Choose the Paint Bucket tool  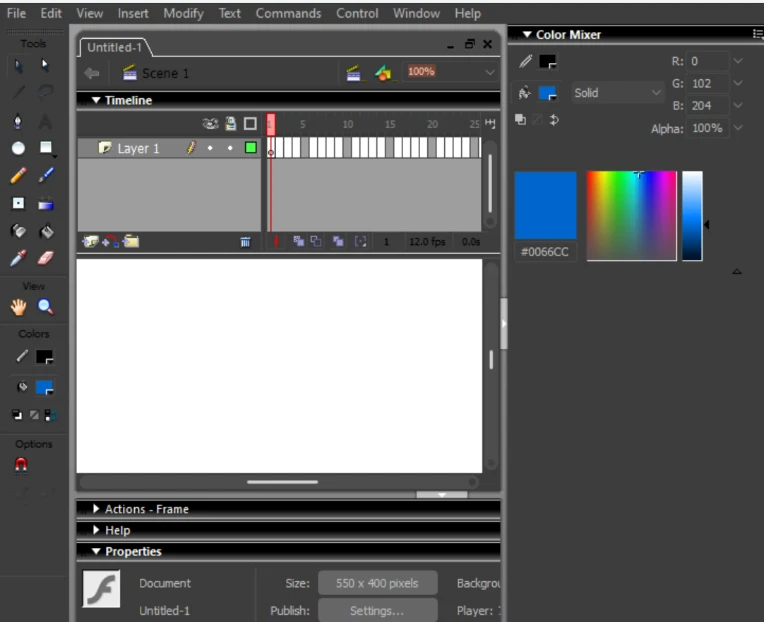tap(45, 231)
